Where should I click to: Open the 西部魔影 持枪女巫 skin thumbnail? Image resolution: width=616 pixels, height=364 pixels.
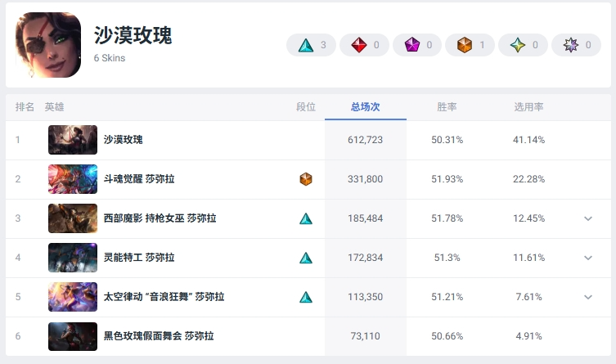tap(73, 218)
